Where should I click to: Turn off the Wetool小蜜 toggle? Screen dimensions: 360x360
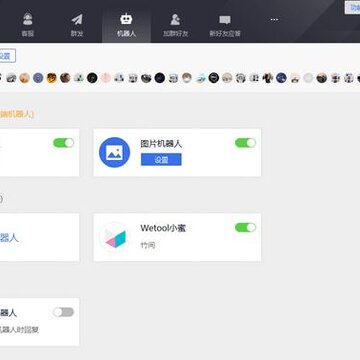click(x=245, y=227)
